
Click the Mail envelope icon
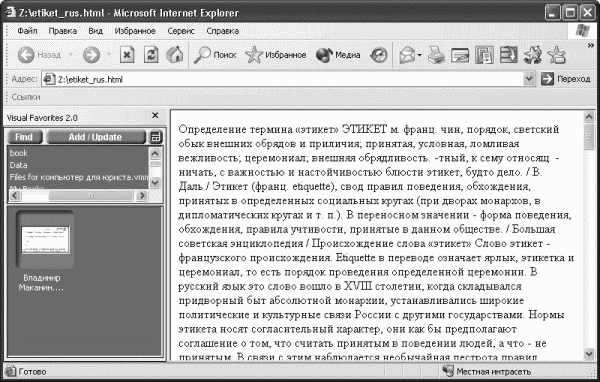click(407, 55)
